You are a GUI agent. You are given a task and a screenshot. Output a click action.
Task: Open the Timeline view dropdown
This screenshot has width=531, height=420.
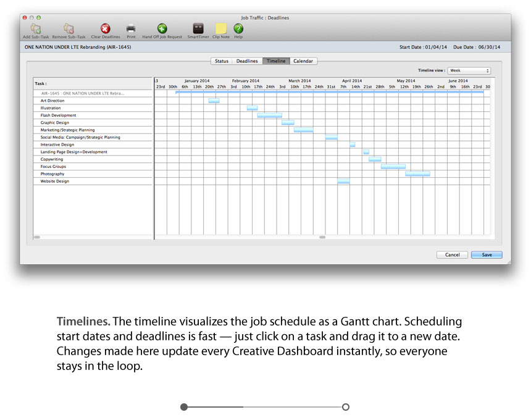tap(469, 71)
